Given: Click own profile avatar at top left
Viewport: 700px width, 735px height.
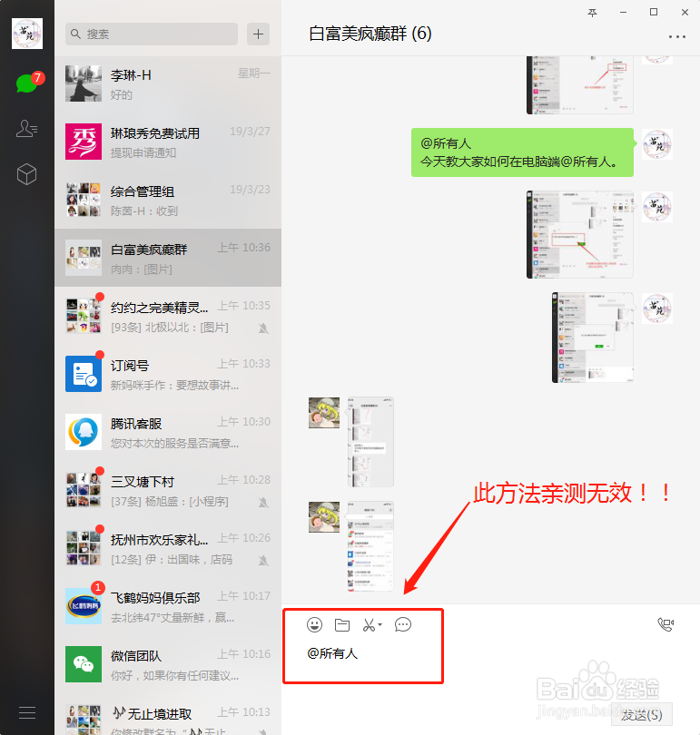Looking at the screenshot, I should tap(27, 34).
